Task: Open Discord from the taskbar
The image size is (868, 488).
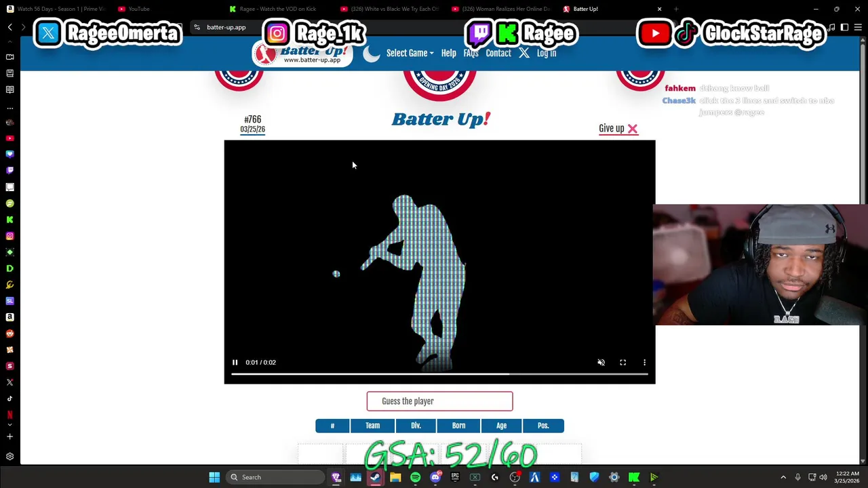Action: click(435, 477)
